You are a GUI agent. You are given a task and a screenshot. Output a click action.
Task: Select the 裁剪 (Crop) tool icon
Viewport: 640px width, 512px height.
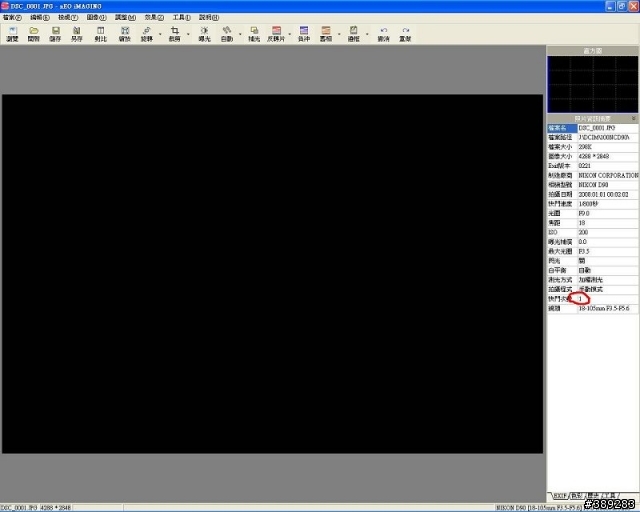(x=175, y=34)
